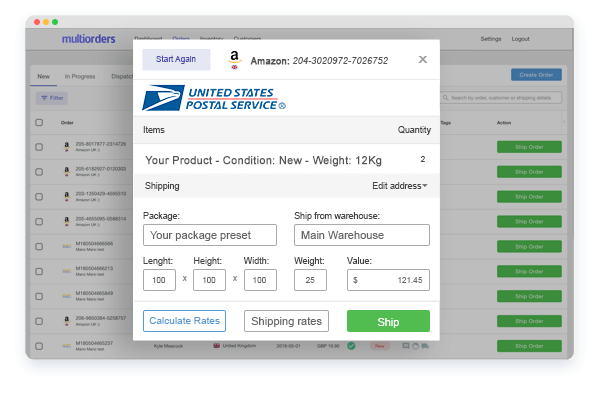Expand the Edit address dropdown
This screenshot has width=600, height=398.
(x=399, y=186)
